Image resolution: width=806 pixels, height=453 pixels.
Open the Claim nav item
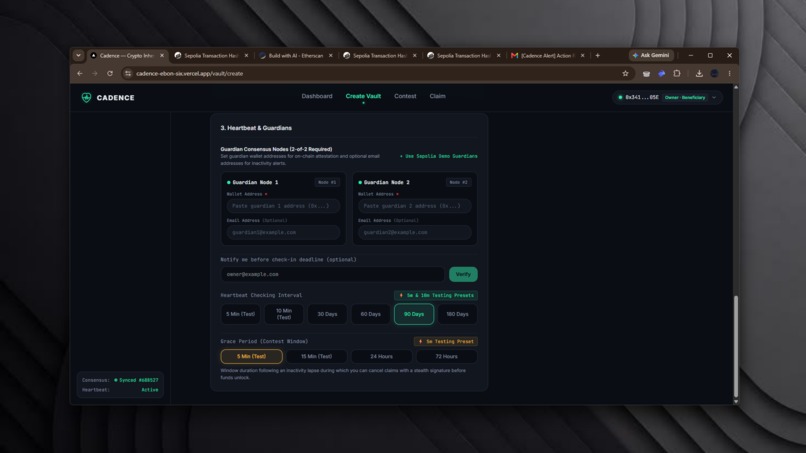437,96
